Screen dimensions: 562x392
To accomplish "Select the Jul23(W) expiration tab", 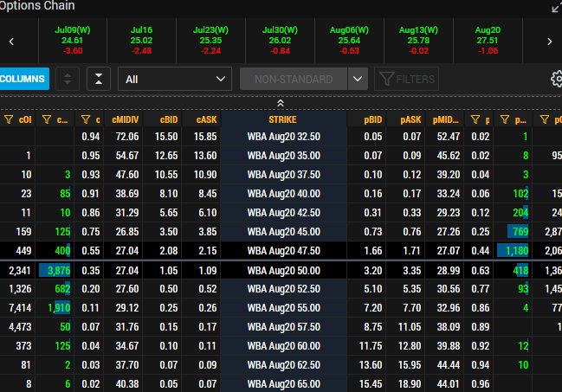I will (210, 41).
